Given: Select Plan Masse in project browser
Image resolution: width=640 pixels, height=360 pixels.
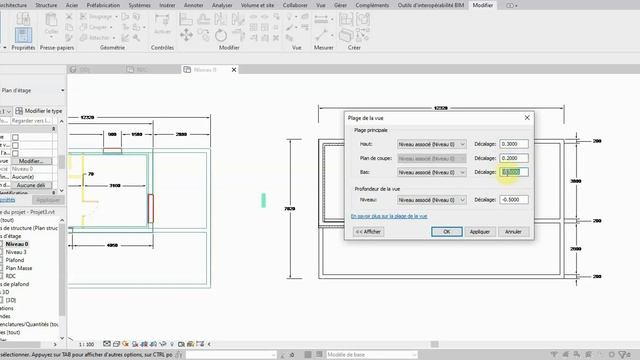Looking at the screenshot, I should point(19,268).
